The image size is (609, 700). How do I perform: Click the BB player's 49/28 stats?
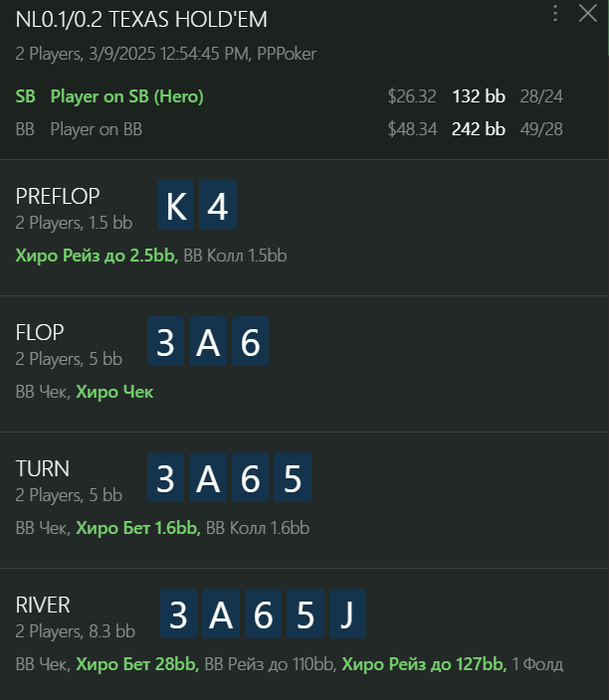coord(541,129)
